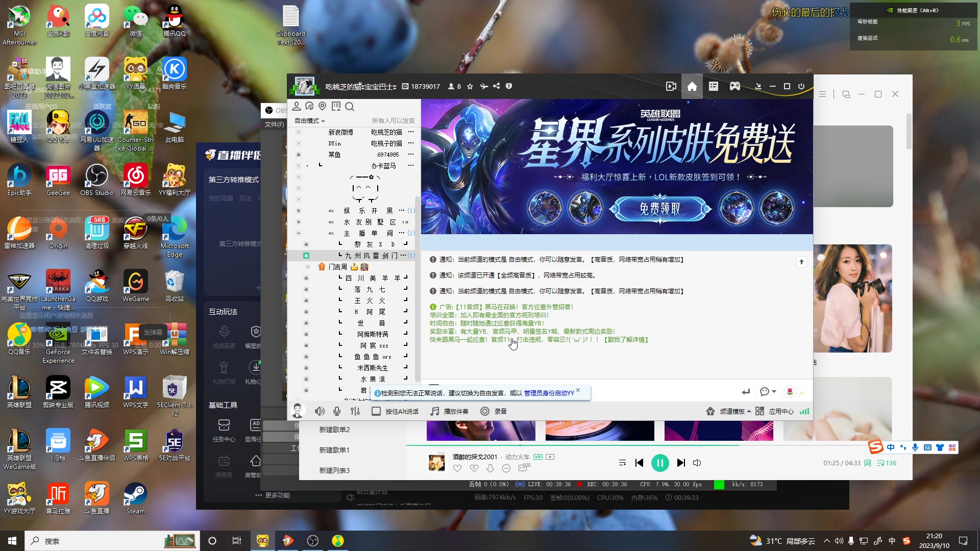This screenshot has width=980, height=551.
Task: Expand the 娱乐开黑 channel group
Action: pyautogui.click(x=299, y=211)
